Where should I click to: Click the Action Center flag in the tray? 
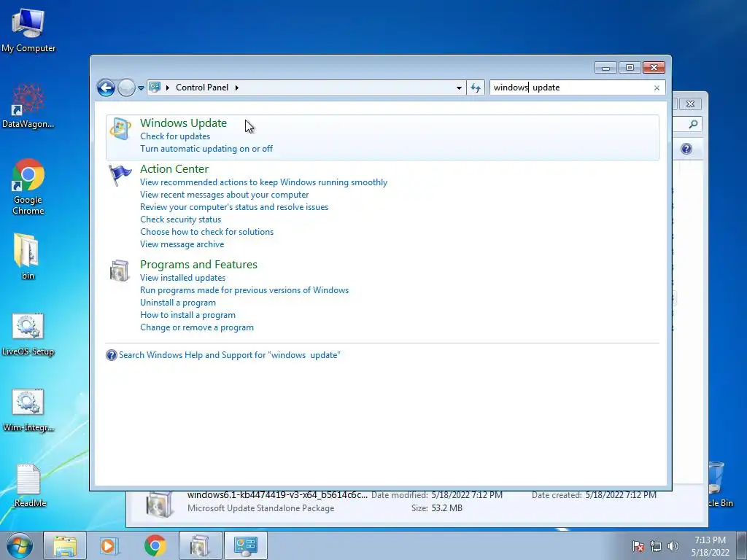click(638, 546)
